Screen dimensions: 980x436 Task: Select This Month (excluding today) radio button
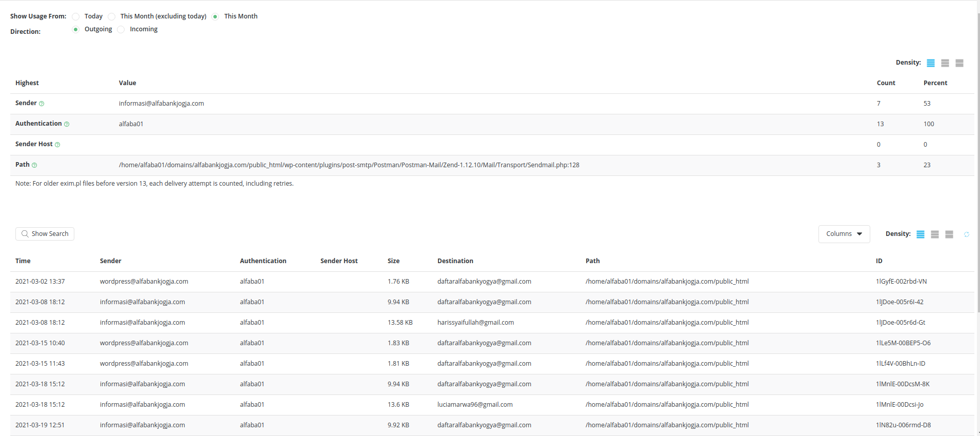112,16
